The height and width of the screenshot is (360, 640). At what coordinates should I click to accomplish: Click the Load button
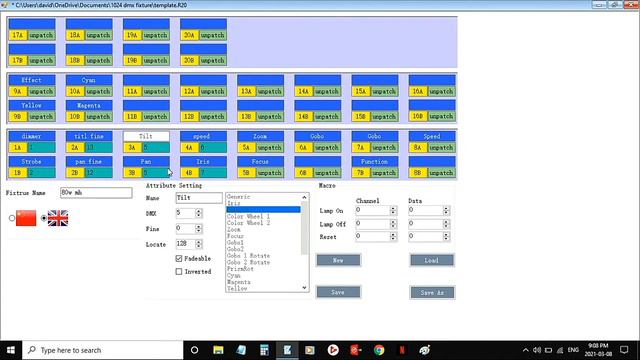point(432,260)
